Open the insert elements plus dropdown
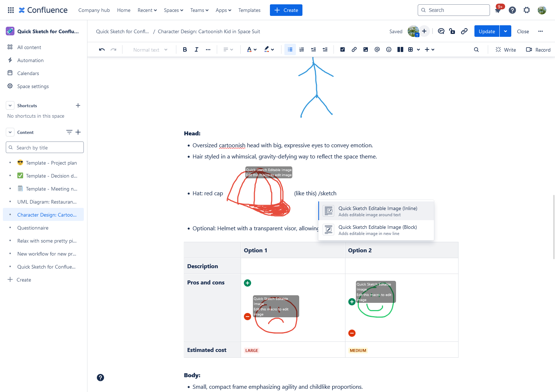555x392 pixels. 429,49
